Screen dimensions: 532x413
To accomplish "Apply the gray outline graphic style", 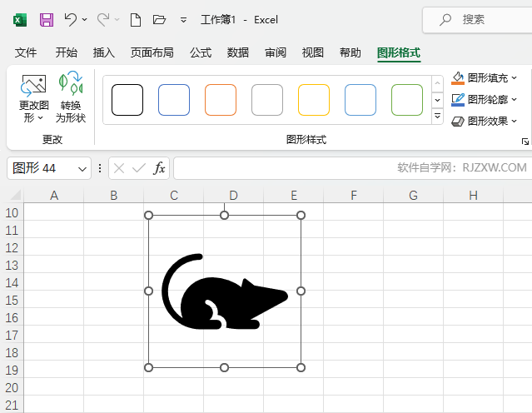I will coord(267,100).
